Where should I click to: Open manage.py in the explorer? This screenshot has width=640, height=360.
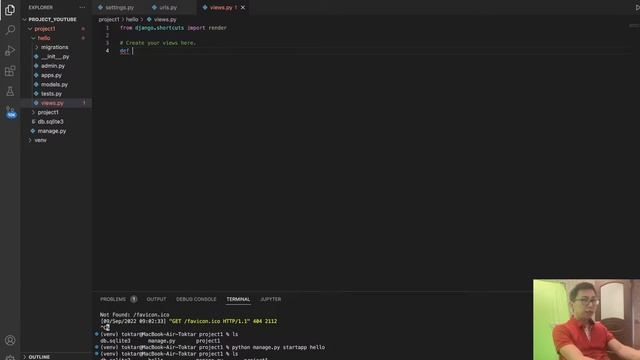click(x=51, y=131)
